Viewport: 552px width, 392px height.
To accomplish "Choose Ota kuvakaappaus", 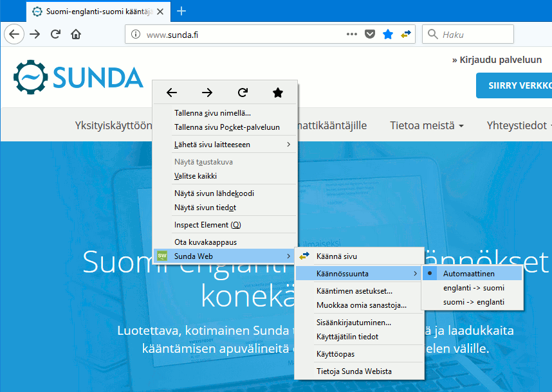I will coord(225,242).
